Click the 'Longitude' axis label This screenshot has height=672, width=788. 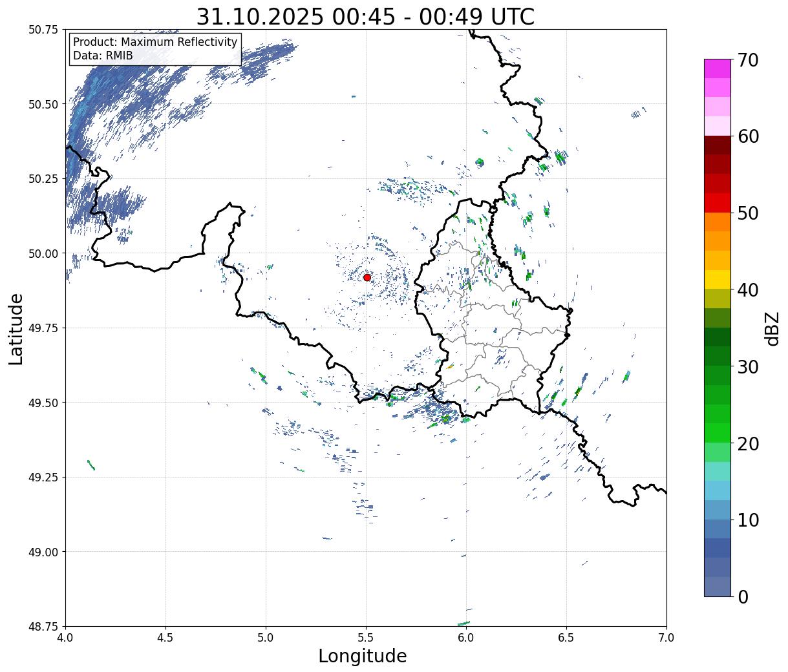point(363,656)
